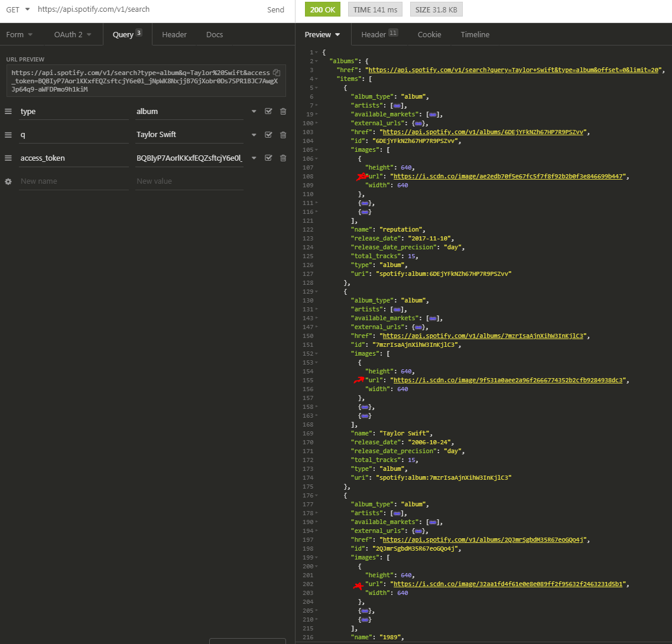Click the Send button

(275, 9)
